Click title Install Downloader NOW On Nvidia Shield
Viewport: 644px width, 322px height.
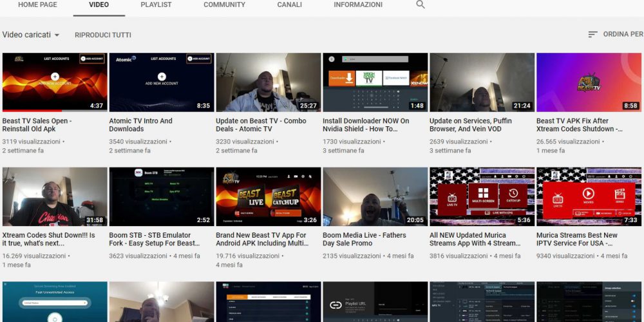(366, 125)
